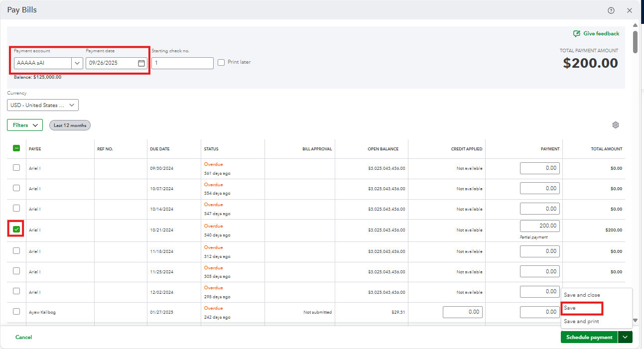Check the bill due 10/14/2024

click(x=16, y=208)
